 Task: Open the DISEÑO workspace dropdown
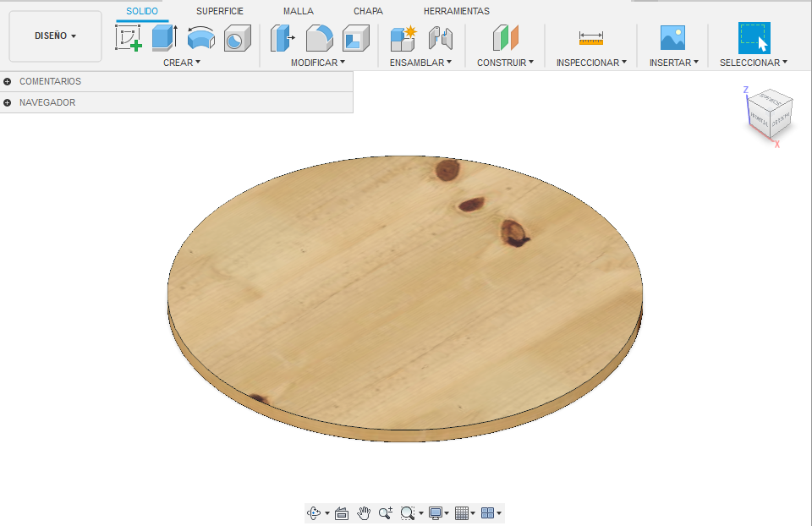[55, 36]
